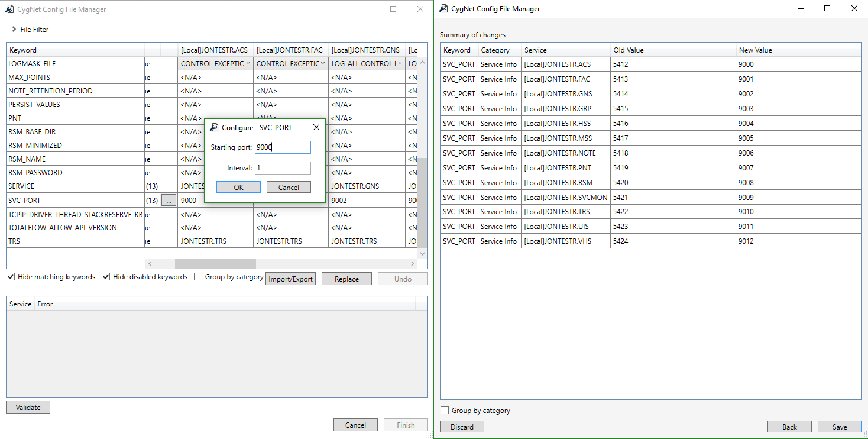Viewport: 868px width, 439px height.
Task: Click the Save button in Summary window
Action: point(840,427)
